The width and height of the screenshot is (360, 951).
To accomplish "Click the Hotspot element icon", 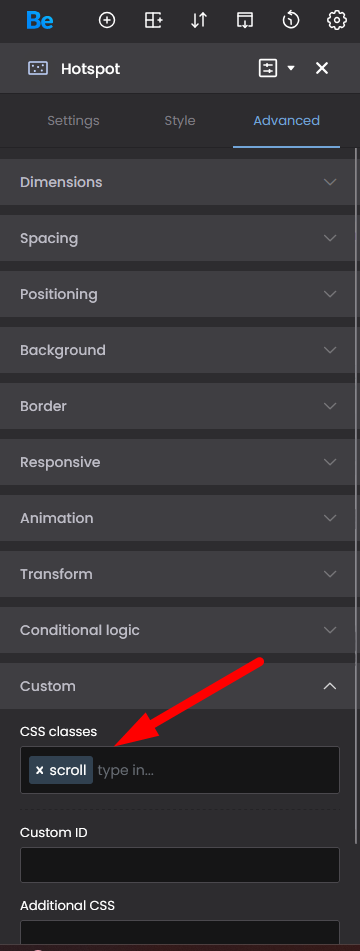I will [38, 69].
